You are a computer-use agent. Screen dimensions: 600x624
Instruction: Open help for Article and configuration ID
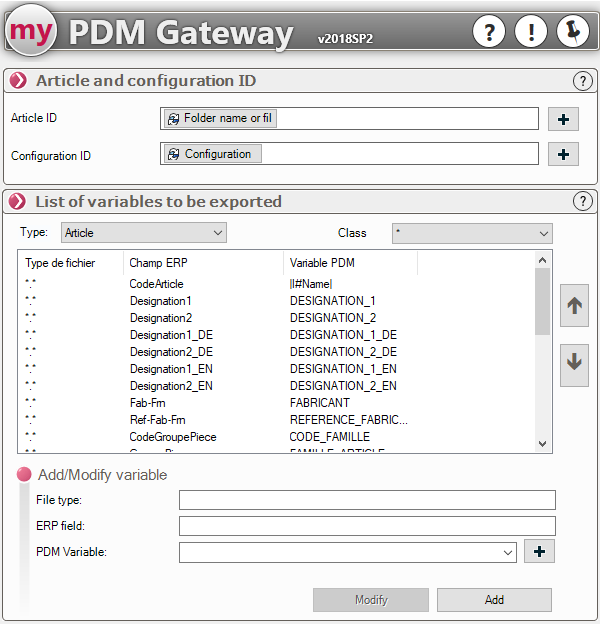pyautogui.click(x=582, y=81)
